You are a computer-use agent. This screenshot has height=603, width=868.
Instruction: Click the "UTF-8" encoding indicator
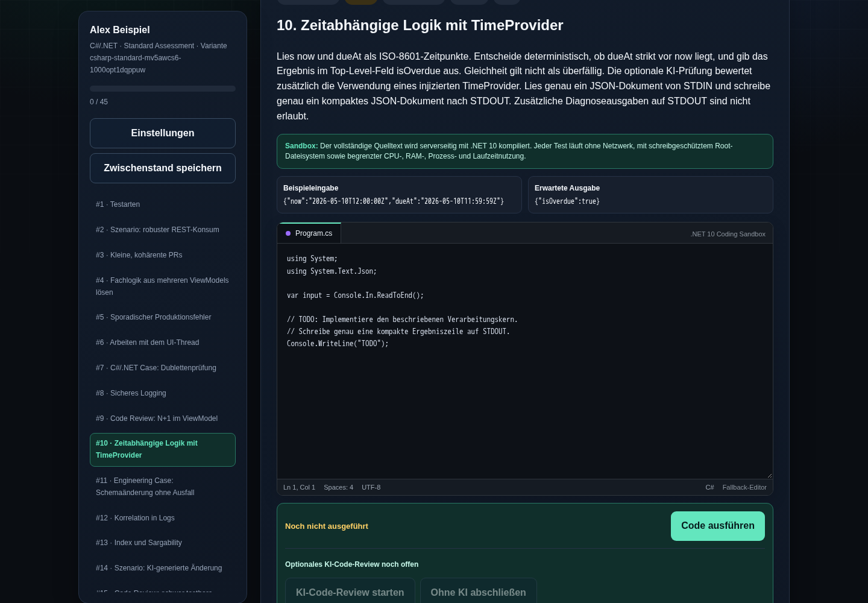(x=371, y=487)
